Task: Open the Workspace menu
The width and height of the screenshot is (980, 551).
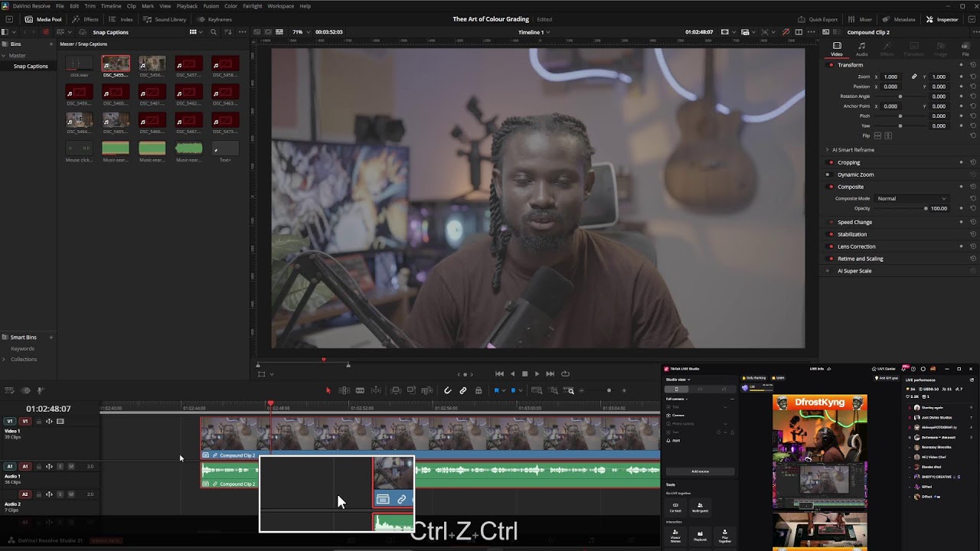Action: 280,6
